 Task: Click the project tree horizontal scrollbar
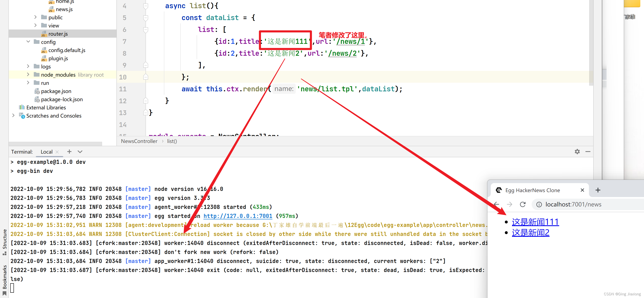[x=55, y=144]
